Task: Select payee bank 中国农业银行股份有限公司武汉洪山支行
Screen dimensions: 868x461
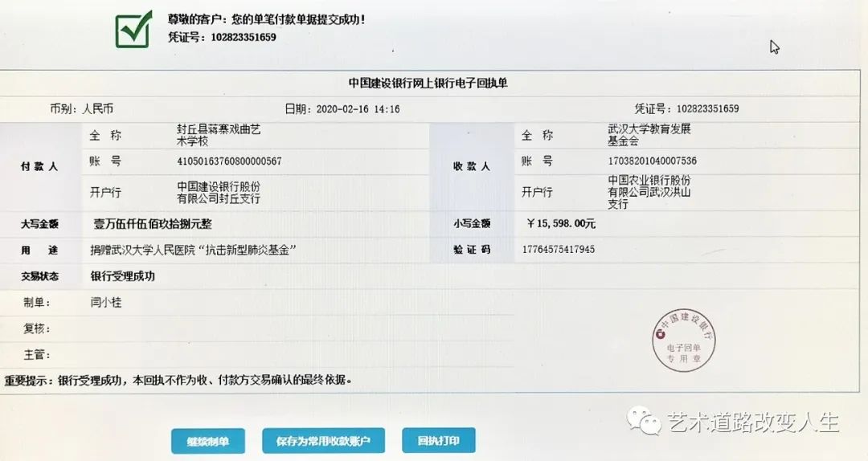Action: pyautogui.click(x=649, y=192)
